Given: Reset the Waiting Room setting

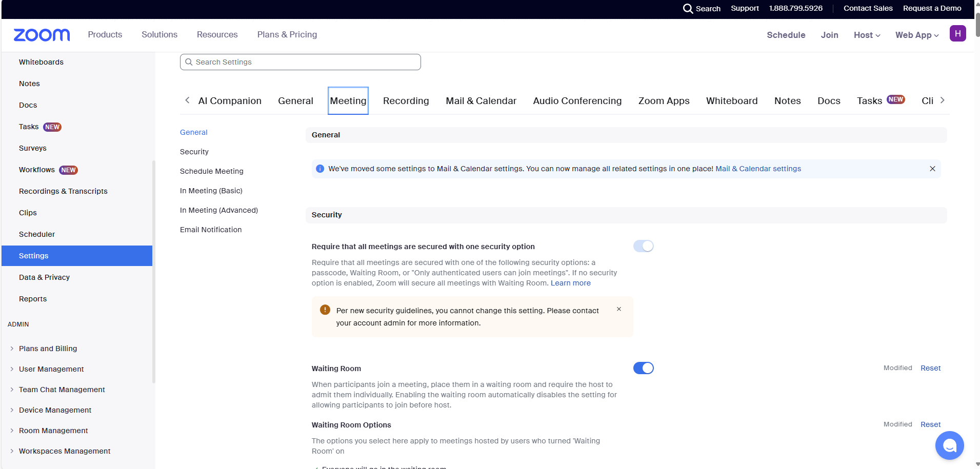Looking at the screenshot, I should tap(930, 368).
